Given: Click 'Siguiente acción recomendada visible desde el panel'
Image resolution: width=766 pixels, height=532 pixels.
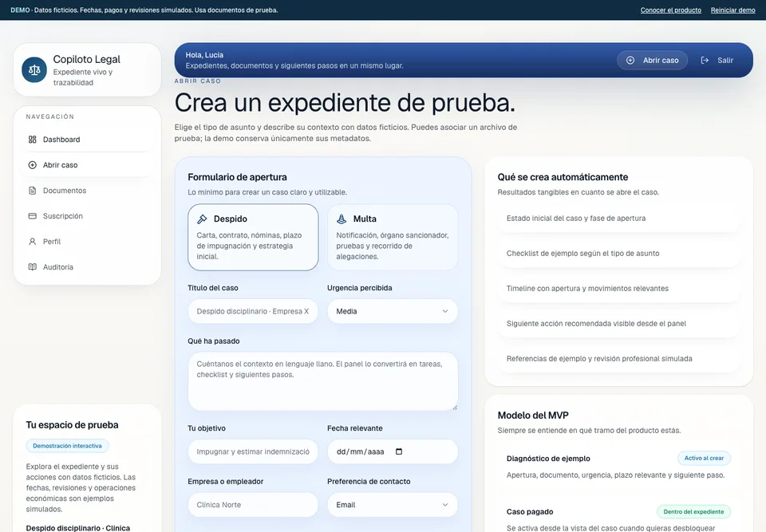Looking at the screenshot, I should [596, 323].
